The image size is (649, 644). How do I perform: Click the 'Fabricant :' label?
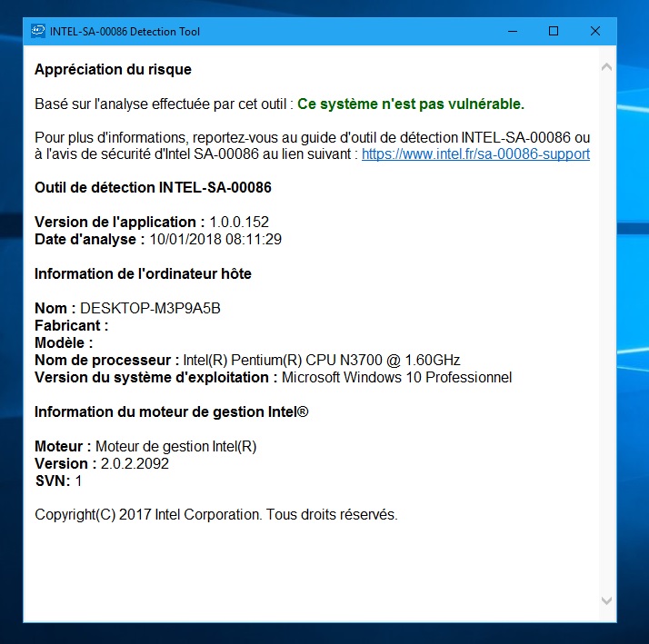(x=72, y=326)
